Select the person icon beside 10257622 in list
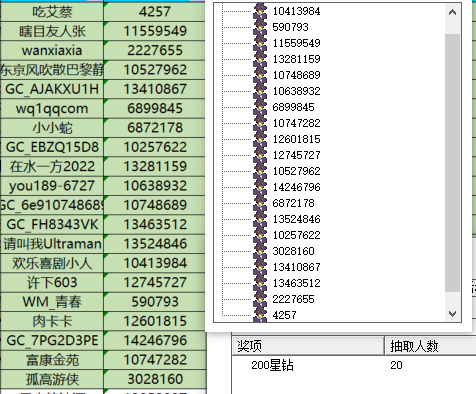Screen dimensions: 476x394 pos(260,235)
